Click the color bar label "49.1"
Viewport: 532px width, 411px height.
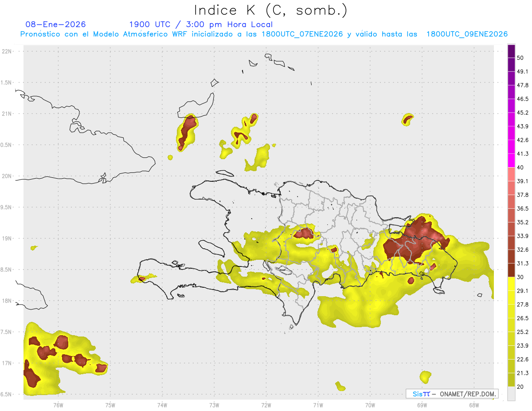coord(523,71)
